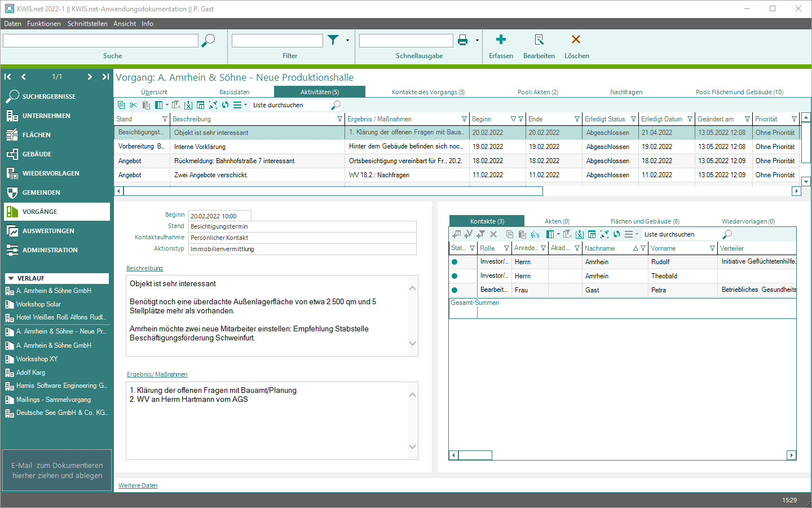Open Mailings - Sammelvorgang history entry

54,400
